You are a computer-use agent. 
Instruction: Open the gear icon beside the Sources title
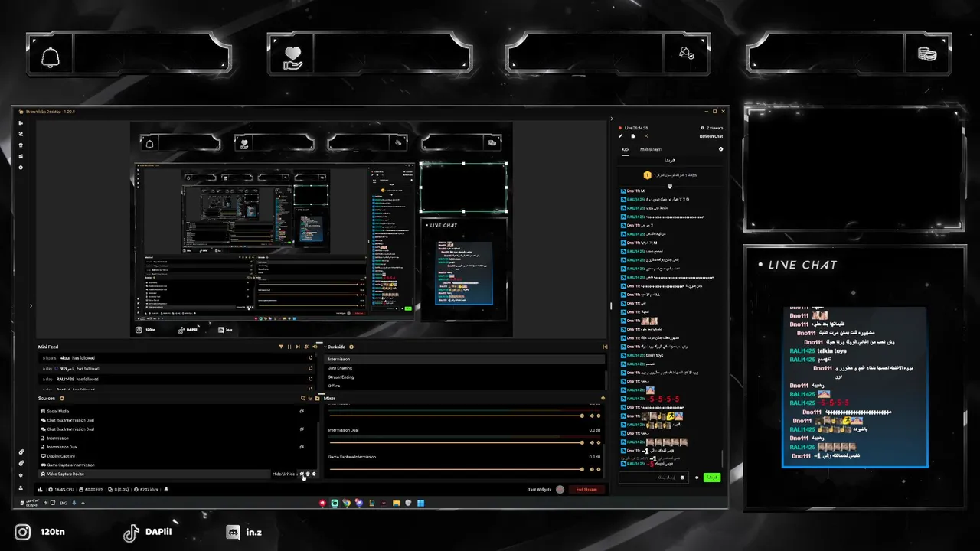62,398
